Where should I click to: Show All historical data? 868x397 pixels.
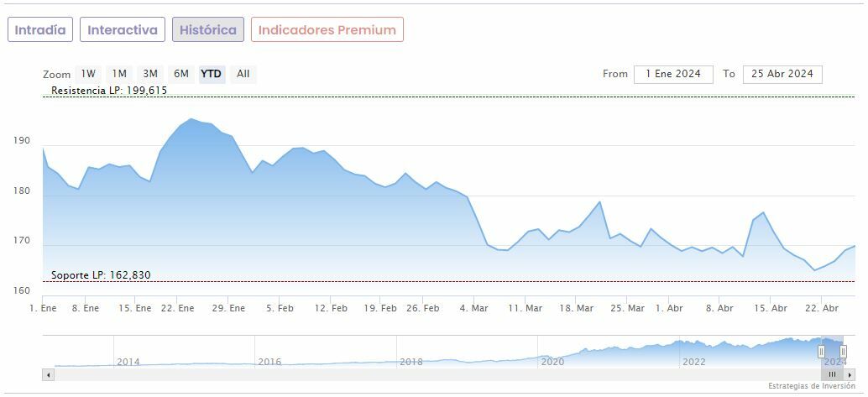243,74
